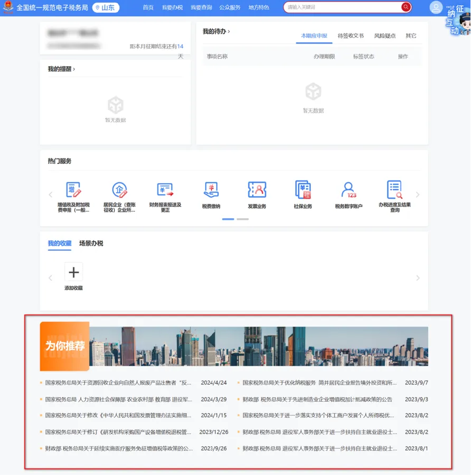Viewport: 471px width, 476px height.
Task: Open notice on 支持个体工商户发展个人所得税
Action: (x=318, y=415)
